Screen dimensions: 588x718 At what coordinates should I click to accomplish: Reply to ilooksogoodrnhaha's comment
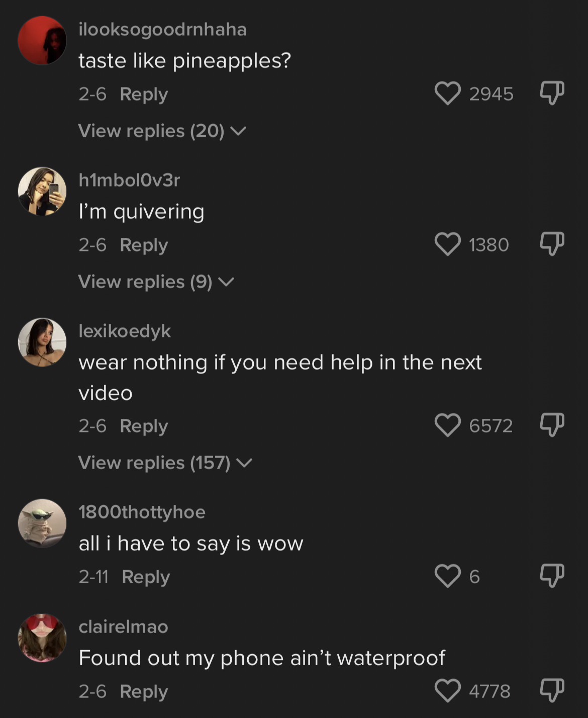(x=144, y=94)
